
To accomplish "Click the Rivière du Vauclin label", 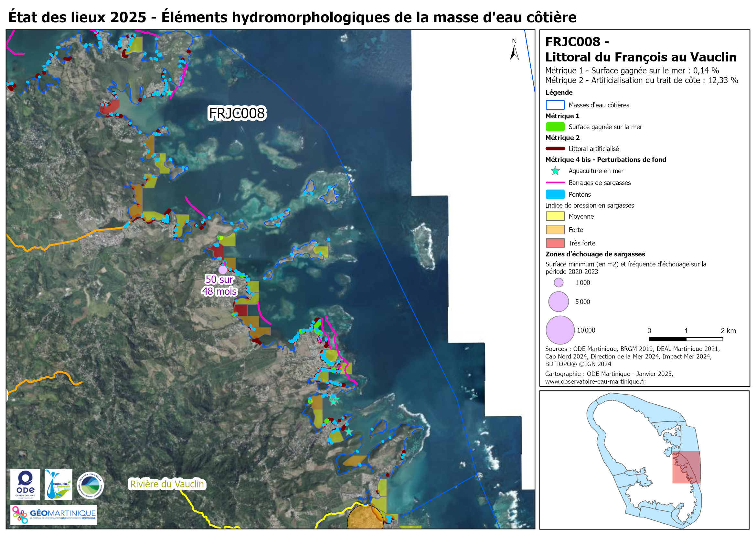I will pyautogui.click(x=167, y=484).
